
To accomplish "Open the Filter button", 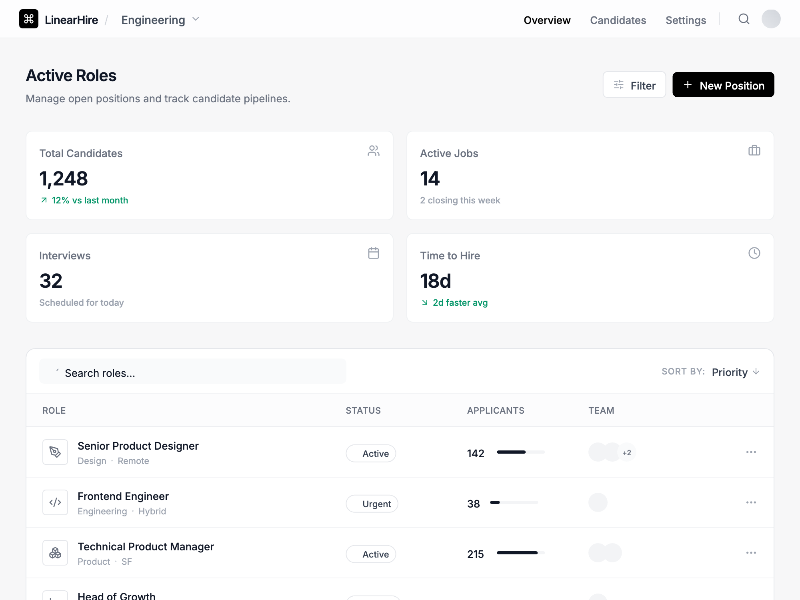I will [x=634, y=85].
